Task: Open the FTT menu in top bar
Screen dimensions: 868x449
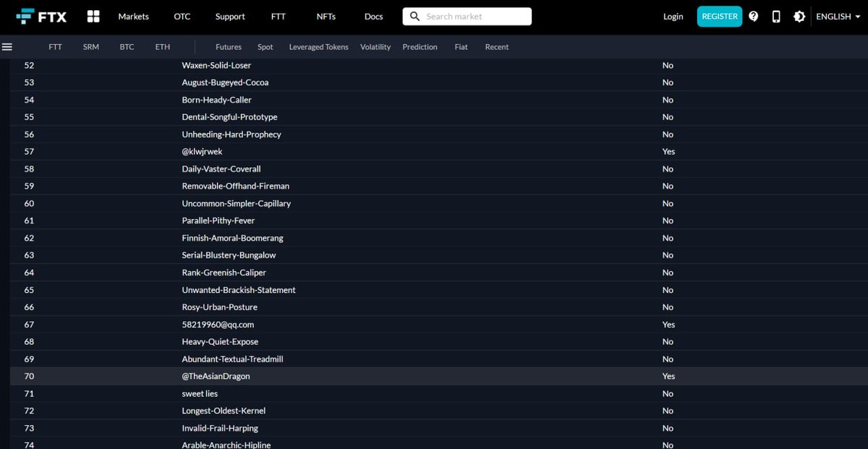Action: pos(278,16)
